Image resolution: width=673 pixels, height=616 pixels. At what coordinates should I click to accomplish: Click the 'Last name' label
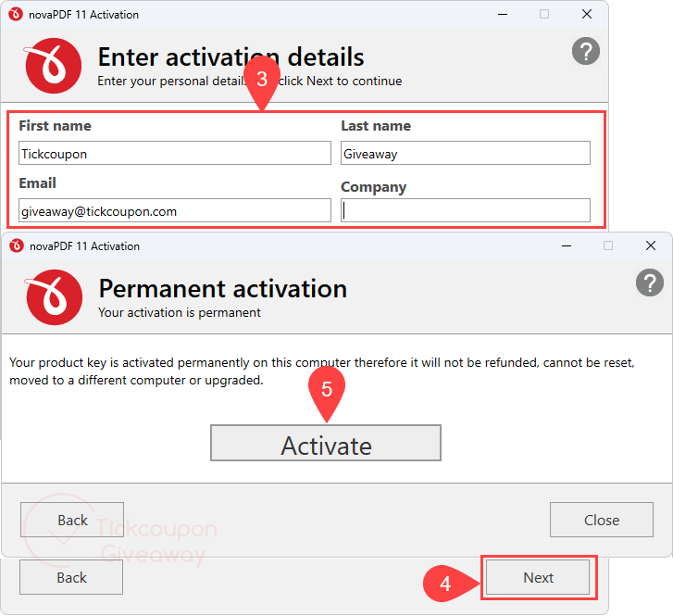(x=376, y=125)
